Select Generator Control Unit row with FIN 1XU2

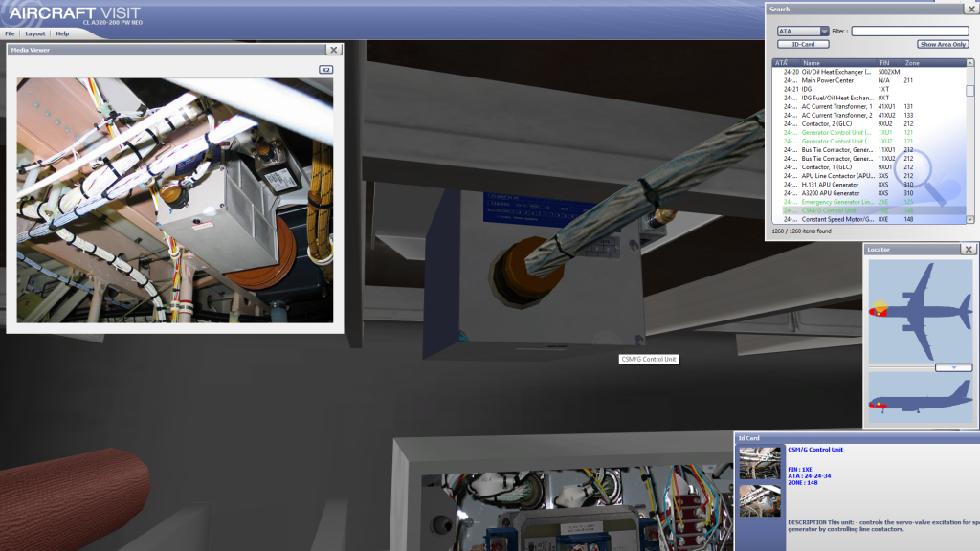pos(869,142)
